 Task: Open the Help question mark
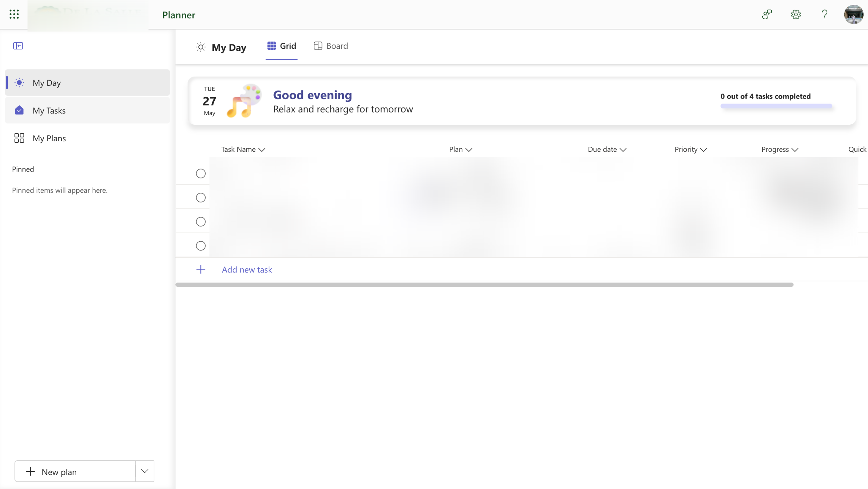pyautogui.click(x=824, y=15)
